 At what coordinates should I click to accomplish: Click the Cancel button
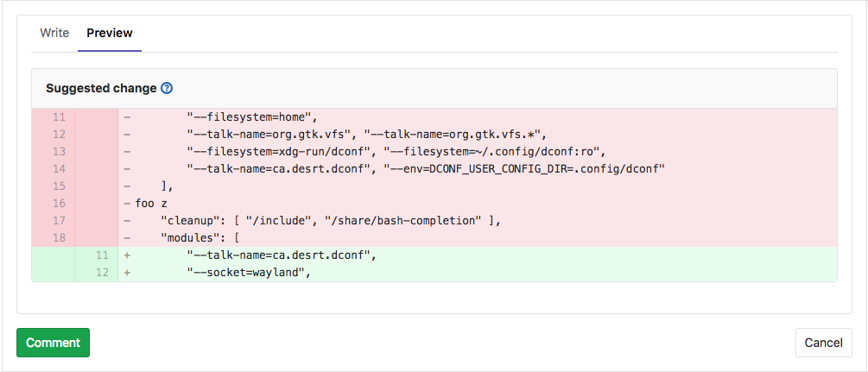coord(823,343)
